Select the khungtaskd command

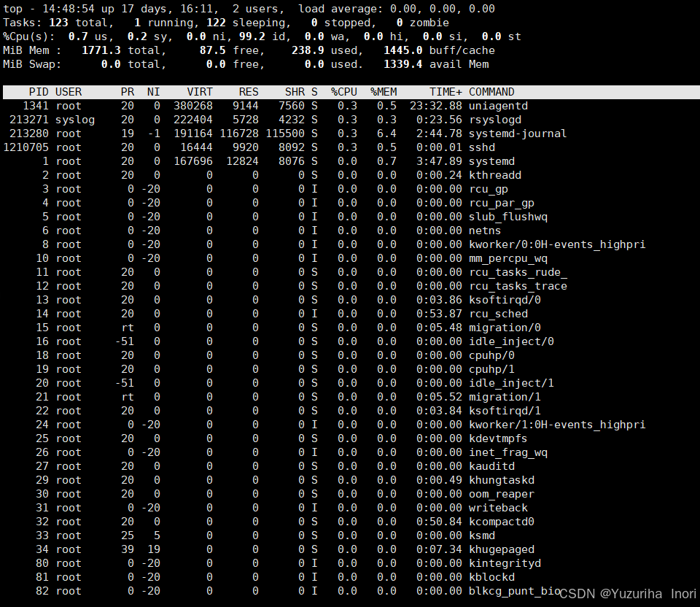[x=502, y=480]
